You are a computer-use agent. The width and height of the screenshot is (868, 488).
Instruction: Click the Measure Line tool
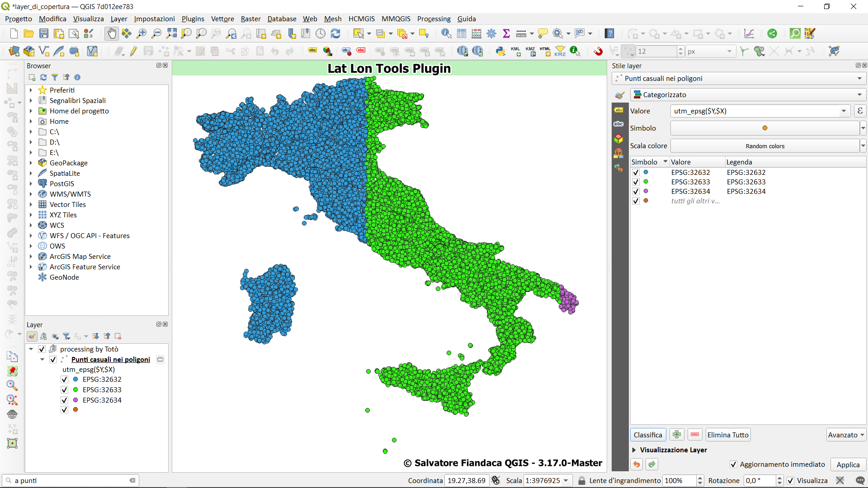tap(521, 33)
